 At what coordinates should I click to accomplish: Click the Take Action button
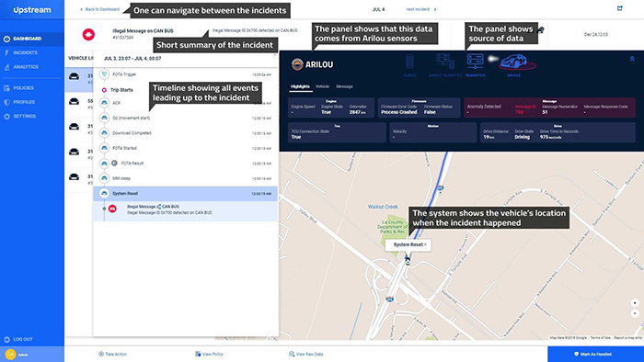(x=112, y=354)
